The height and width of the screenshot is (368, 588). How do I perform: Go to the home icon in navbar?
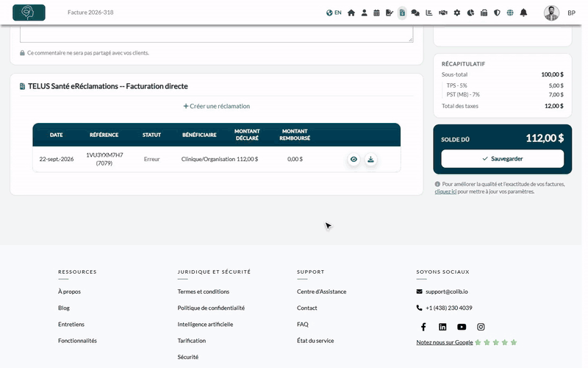351,13
